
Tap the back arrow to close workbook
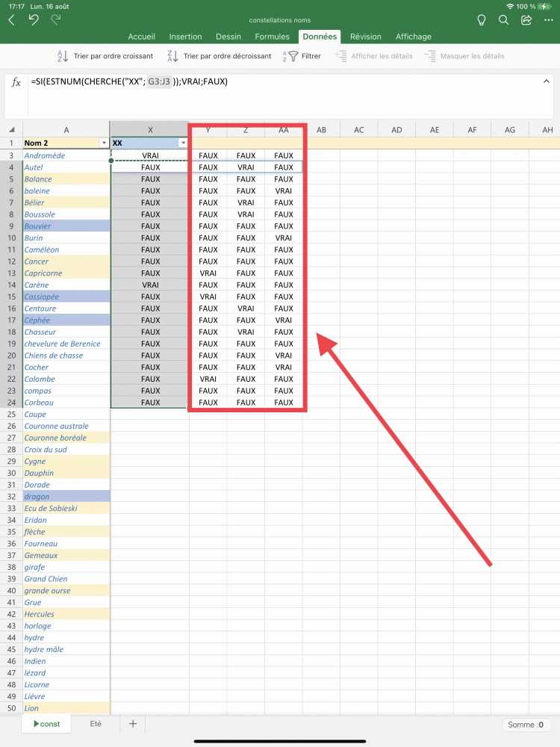coord(11,20)
